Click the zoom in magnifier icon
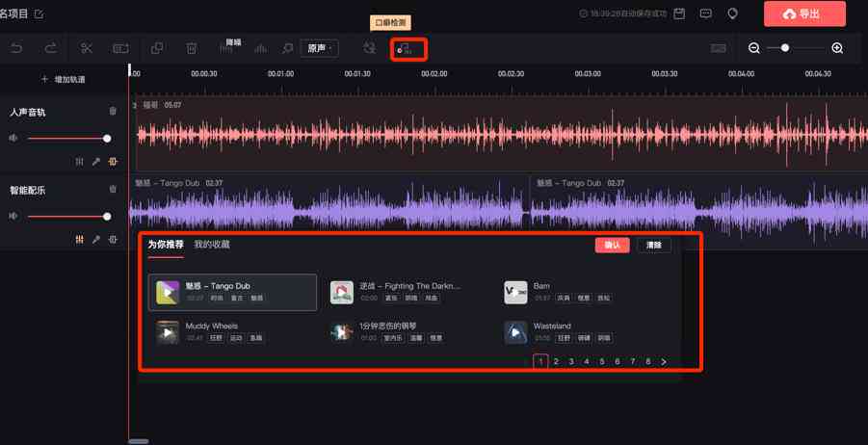This screenshot has width=868, height=445. tap(837, 48)
